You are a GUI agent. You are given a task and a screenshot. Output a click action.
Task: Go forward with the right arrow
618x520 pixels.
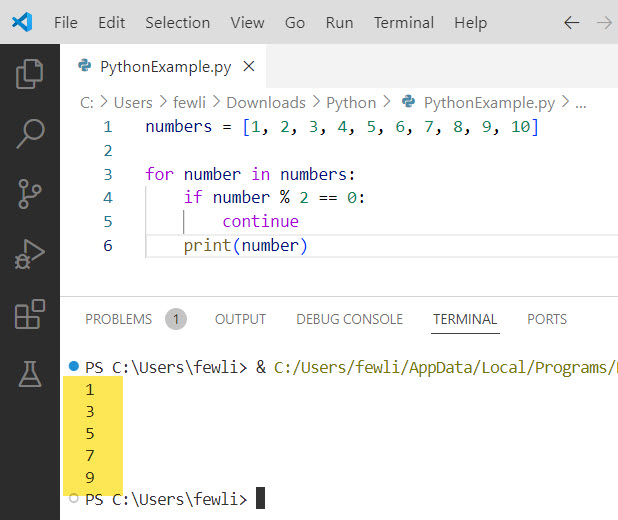(604, 23)
